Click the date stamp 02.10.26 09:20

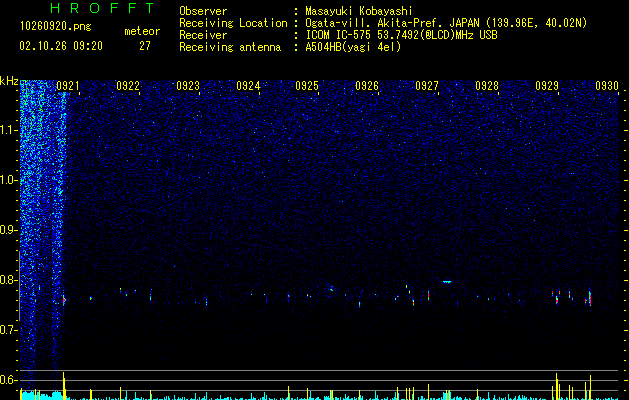pos(61,46)
